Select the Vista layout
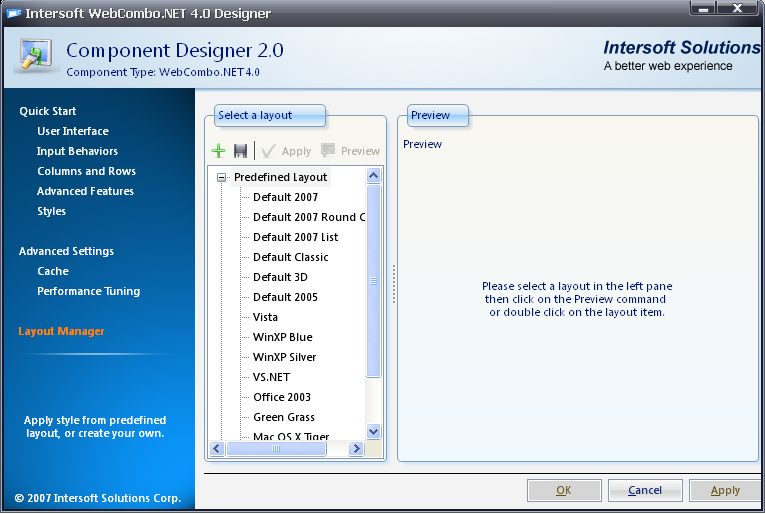This screenshot has height=514, width=765. click(x=265, y=317)
